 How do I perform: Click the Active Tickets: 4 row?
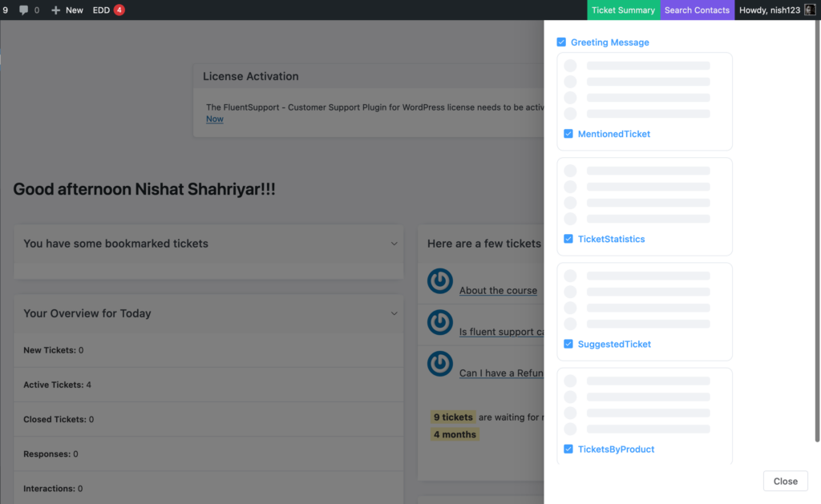pos(208,385)
